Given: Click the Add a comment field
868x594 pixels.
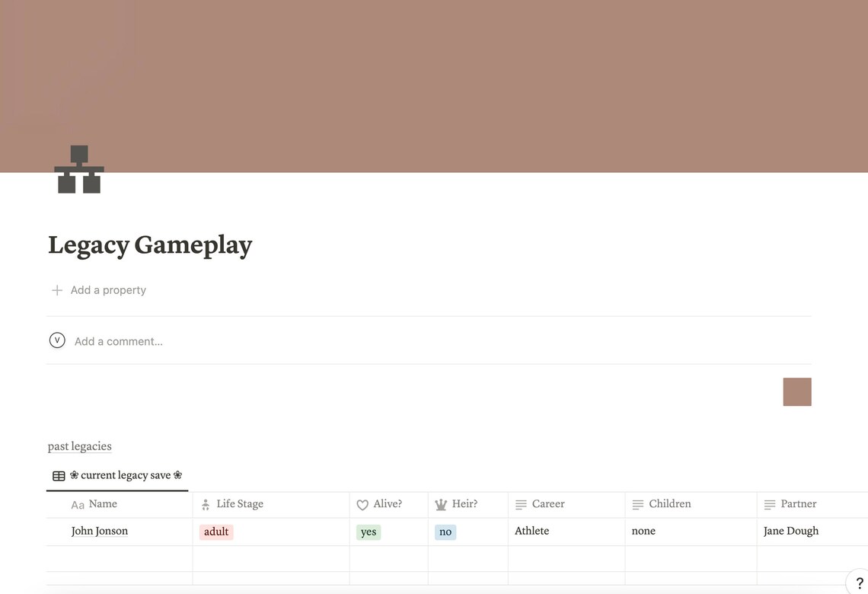Looking at the screenshot, I should pos(118,340).
